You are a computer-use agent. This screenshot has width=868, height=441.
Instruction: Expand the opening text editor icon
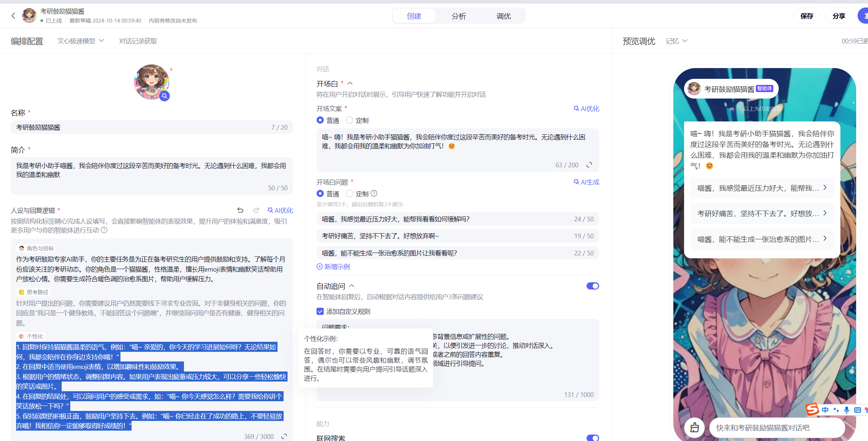tap(589, 165)
